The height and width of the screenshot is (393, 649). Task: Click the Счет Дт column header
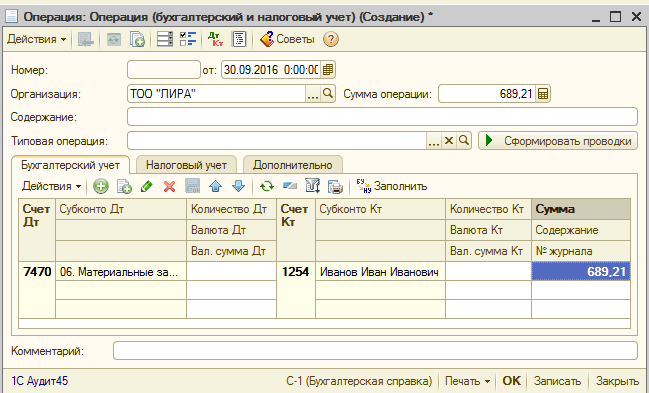(x=37, y=230)
